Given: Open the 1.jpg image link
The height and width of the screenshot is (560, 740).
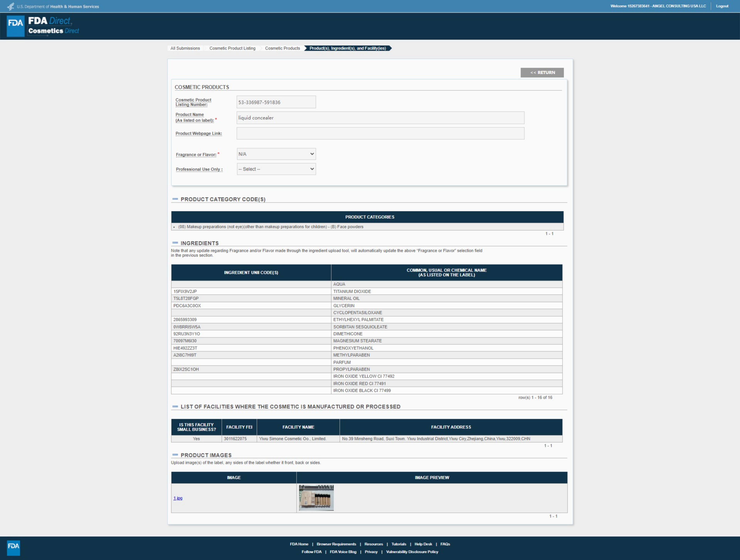Looking at the screenshot, I should click(x=178, y=498).
